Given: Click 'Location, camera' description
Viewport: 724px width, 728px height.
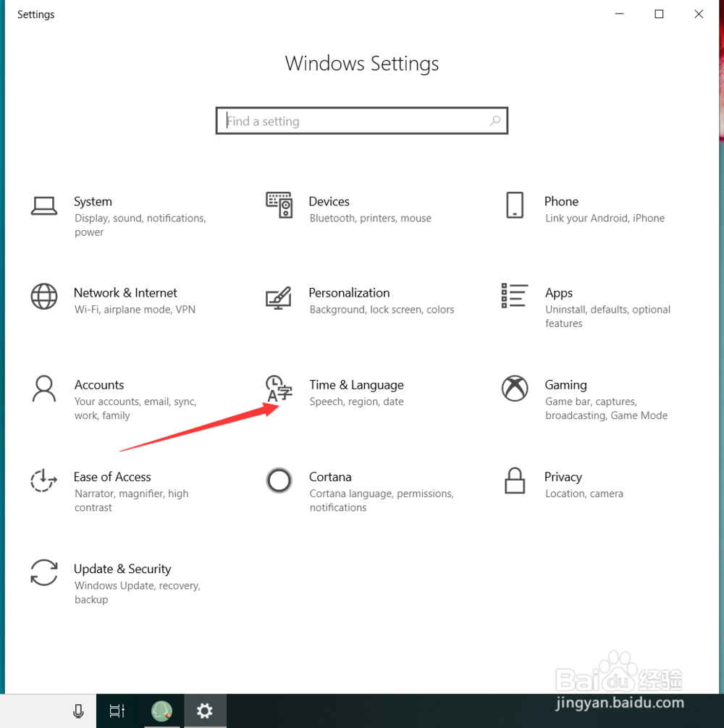Looking at the screenshot, I should click(584, 494).
